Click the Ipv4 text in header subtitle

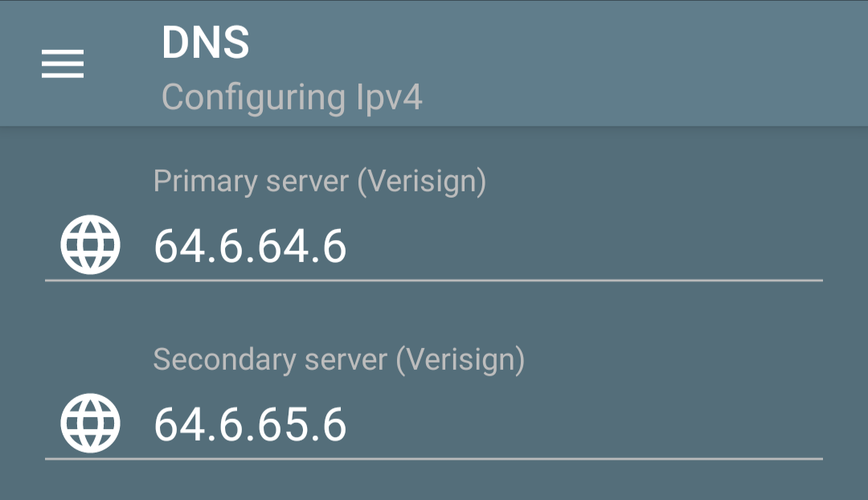pos(390,98)
